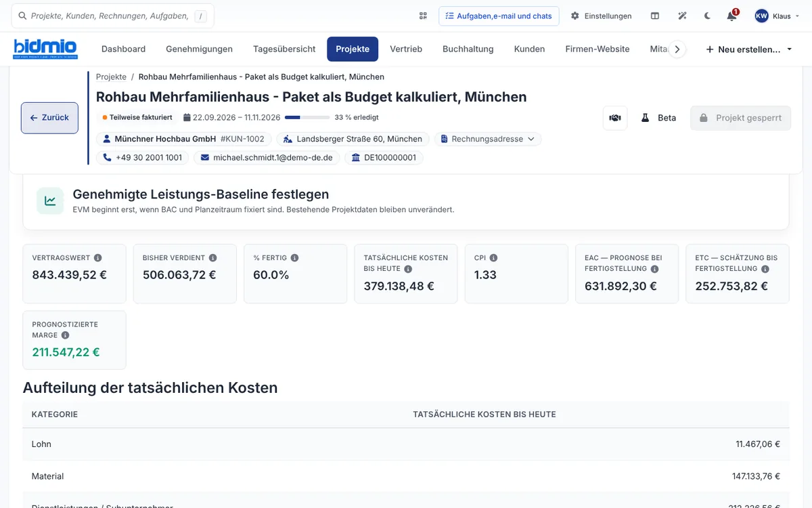The width and height of the screenshot is (812, 508).
Task: Click phone number +49 30 2001 1001
Action: pos(143,158)
